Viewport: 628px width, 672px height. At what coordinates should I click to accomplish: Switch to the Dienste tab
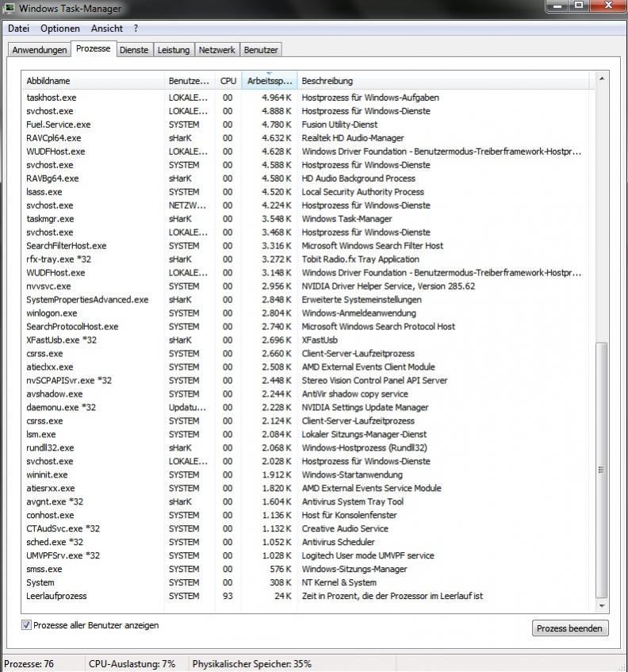(134, 50)
